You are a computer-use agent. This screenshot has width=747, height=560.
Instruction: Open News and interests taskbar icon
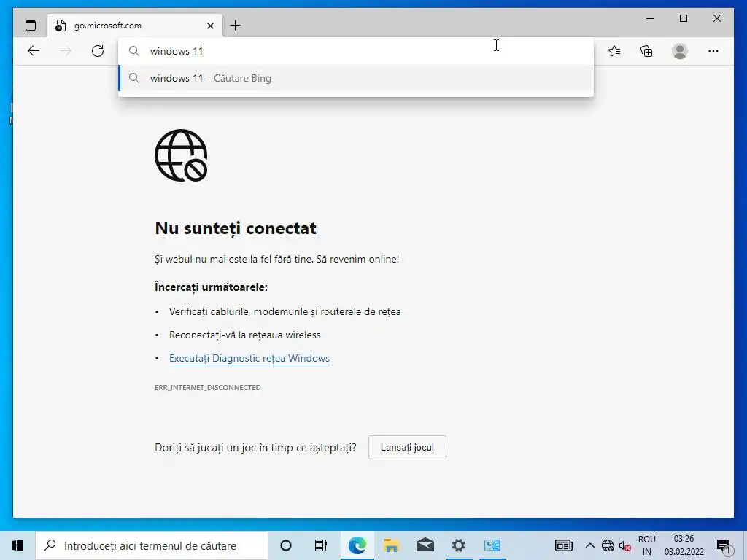coord(564,545)
